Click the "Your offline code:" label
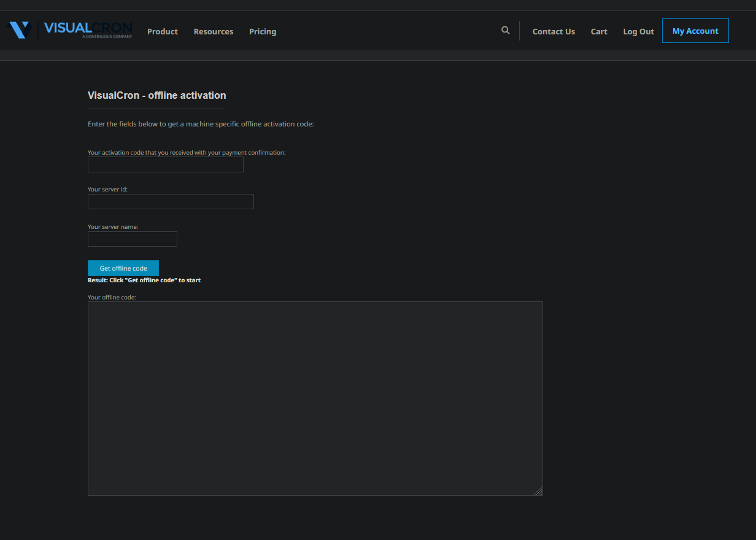The width and height of the screenshot is (756, 540). point(112,298)
